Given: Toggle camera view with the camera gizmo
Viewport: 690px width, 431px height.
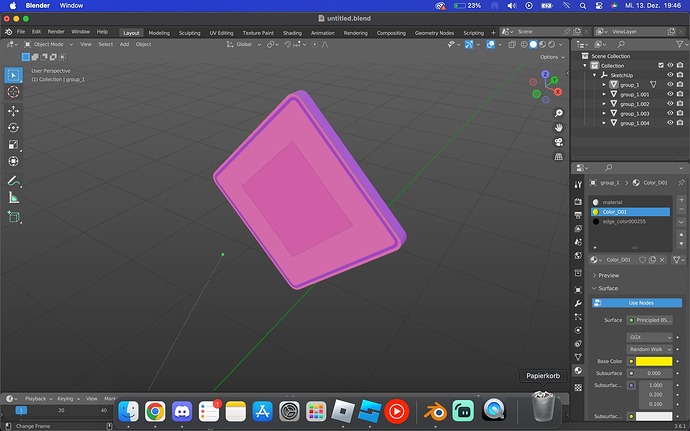Looking at the screenshot, I should tap(557, 142).
